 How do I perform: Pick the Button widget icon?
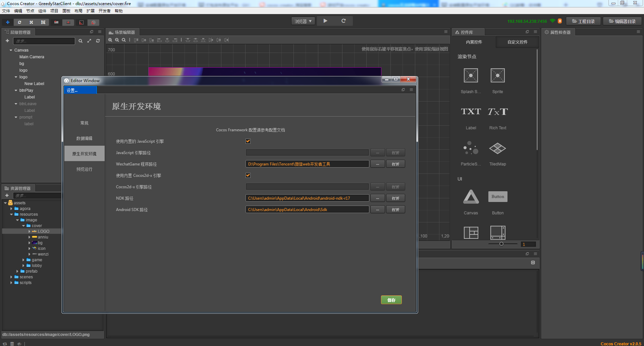pyautogui.click(x=498, y=197)
